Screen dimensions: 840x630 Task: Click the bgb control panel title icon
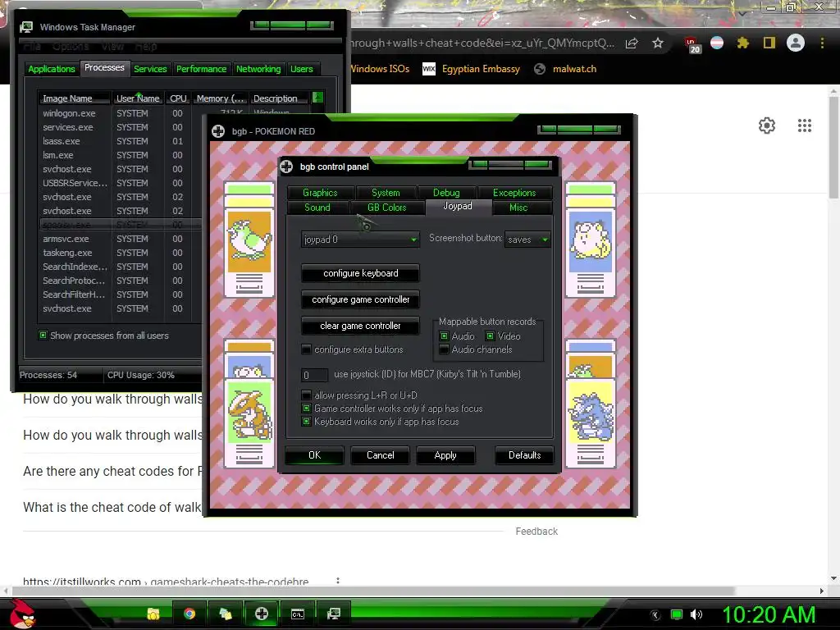pyautogui.click(x=286, y=167)
